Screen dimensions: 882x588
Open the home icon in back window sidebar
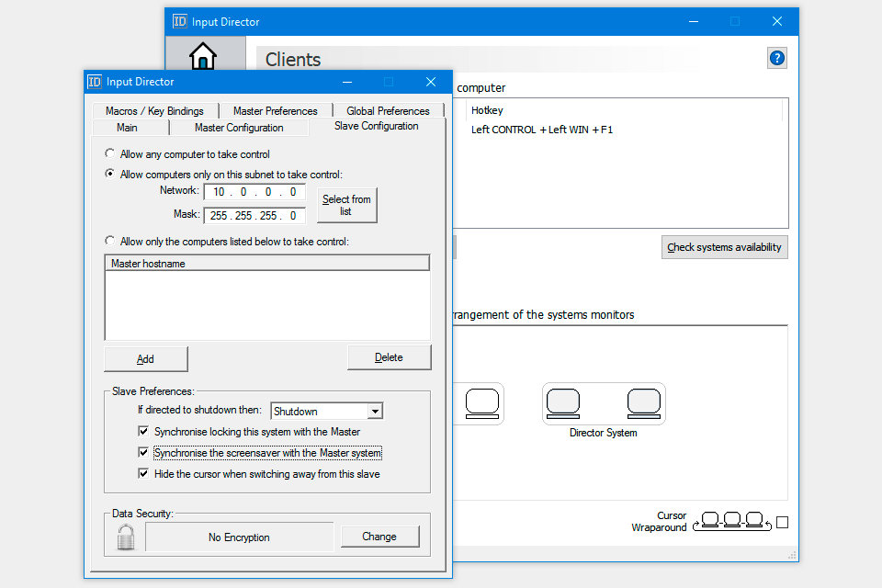202,56
